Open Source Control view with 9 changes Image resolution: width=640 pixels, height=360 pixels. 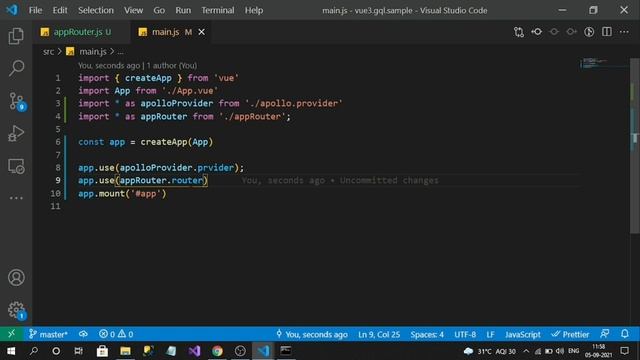[x=16, y=101]
